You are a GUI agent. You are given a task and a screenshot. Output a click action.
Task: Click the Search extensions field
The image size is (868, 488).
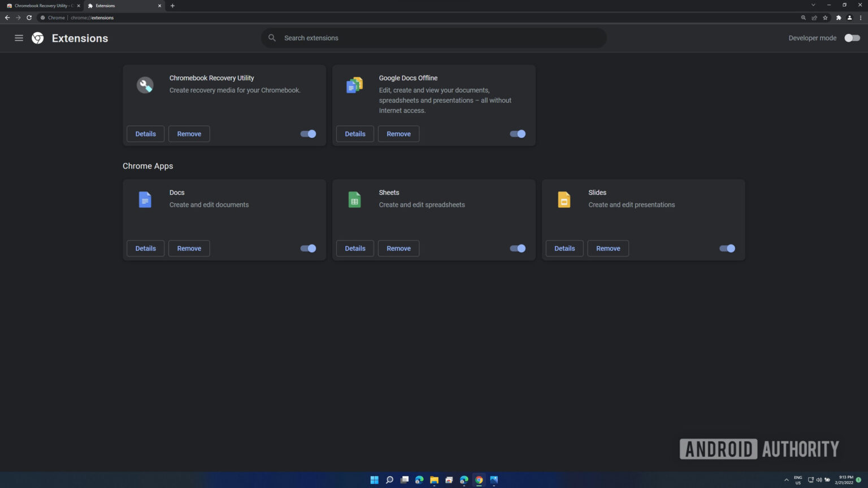(x=434, y=38)
